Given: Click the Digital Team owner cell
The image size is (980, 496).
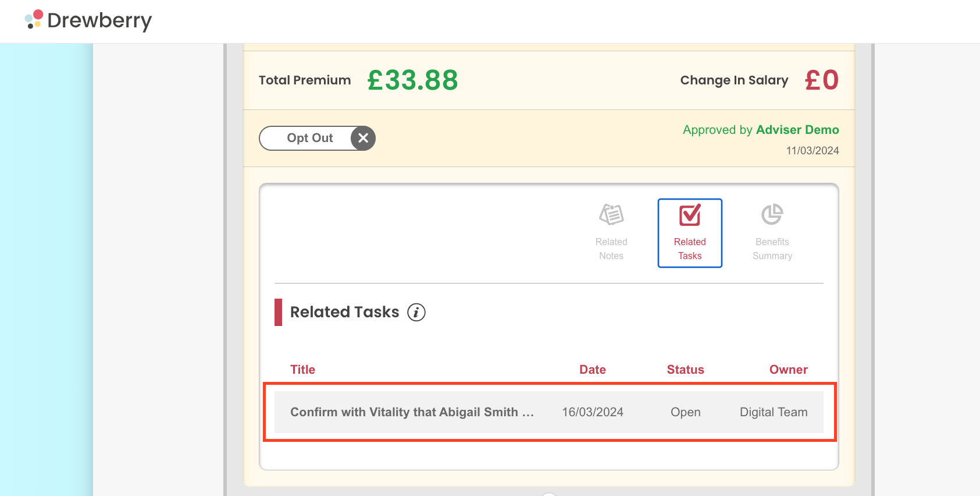Looking at the screenshot, I should click(774, 412).
